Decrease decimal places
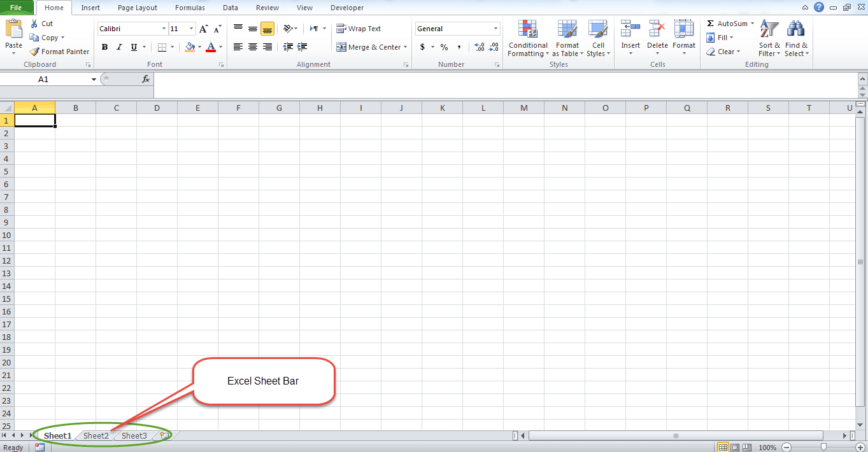Image resolution: width=868 pixels, height=452 pixels. 494,47
